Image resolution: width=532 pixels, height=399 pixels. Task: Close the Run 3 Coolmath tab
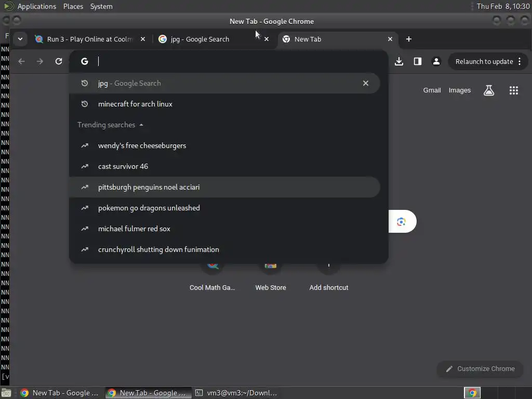pos(143,39)
